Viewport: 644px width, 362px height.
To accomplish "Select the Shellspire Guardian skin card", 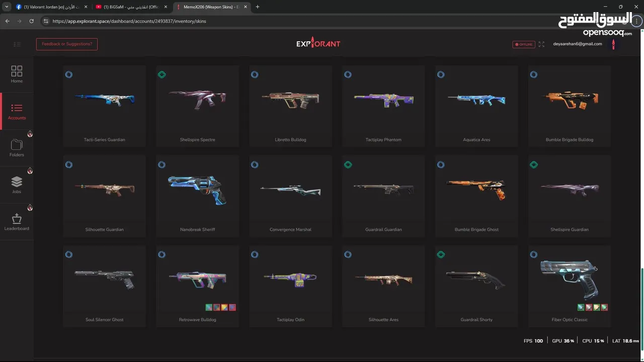I will click(x=570, y=196).
